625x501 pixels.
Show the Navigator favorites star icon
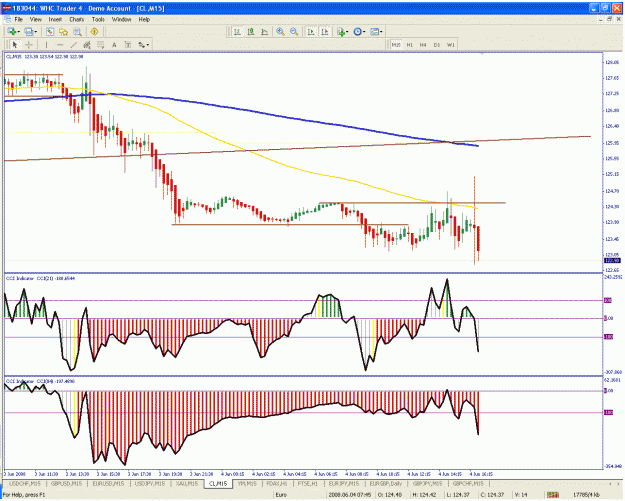(x=63, y=31)
